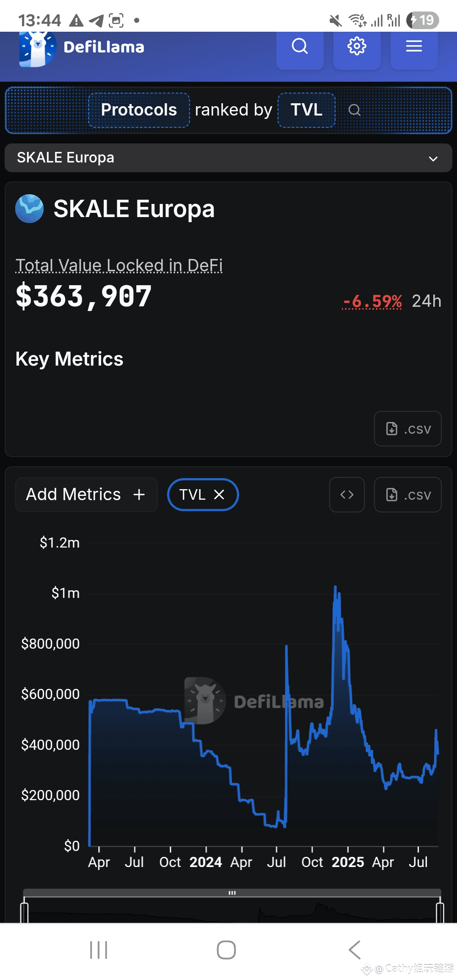Click the DefiLlama llama logo
Image resolution: width=457 pixels, height=980 pixels.
[37, 49]
